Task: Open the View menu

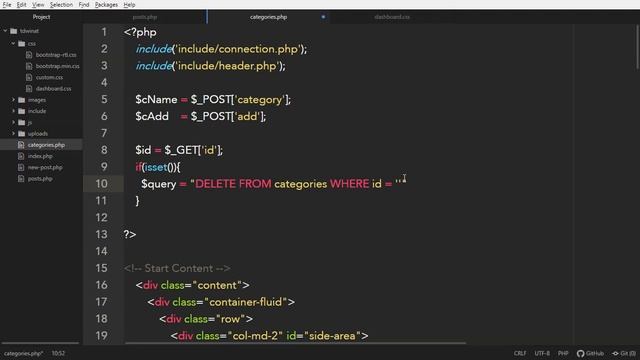Action: pyautogui.click(x=38, y=4)
